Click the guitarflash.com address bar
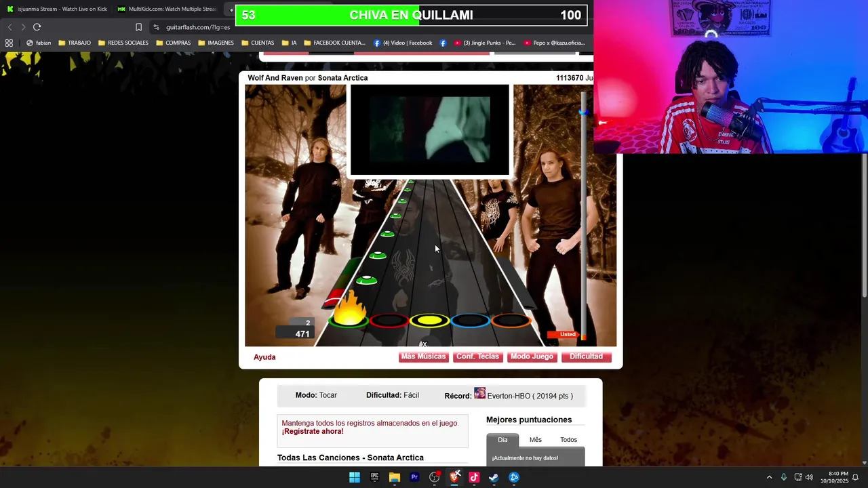The width and height of the screenshot is (868, 488). [198, 27]
